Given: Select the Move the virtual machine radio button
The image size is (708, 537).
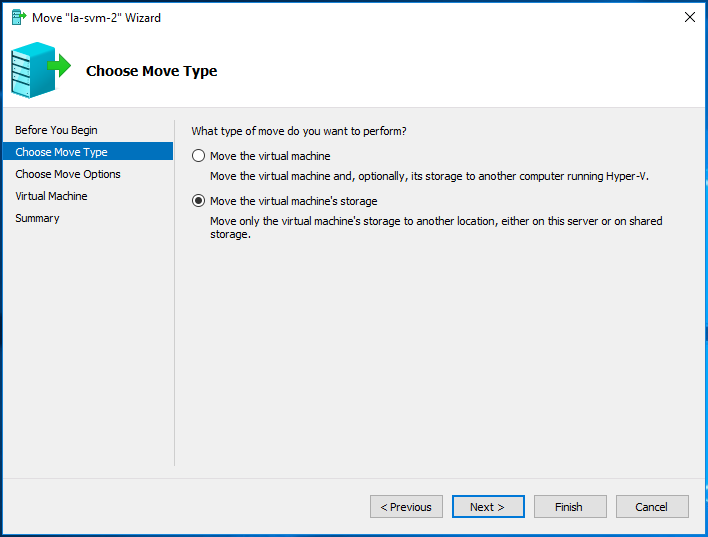Looking at the screenshot, I should [198, 156].
